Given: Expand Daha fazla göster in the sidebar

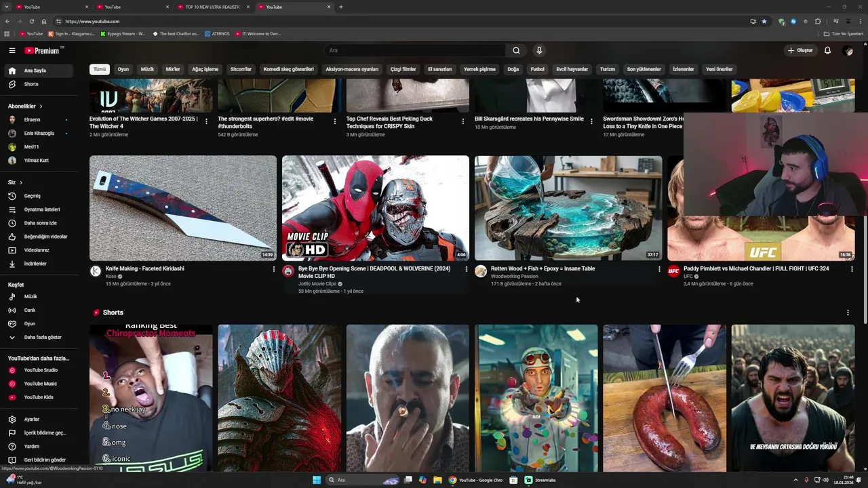Looking at the screenshot, I should click(39, 337).
